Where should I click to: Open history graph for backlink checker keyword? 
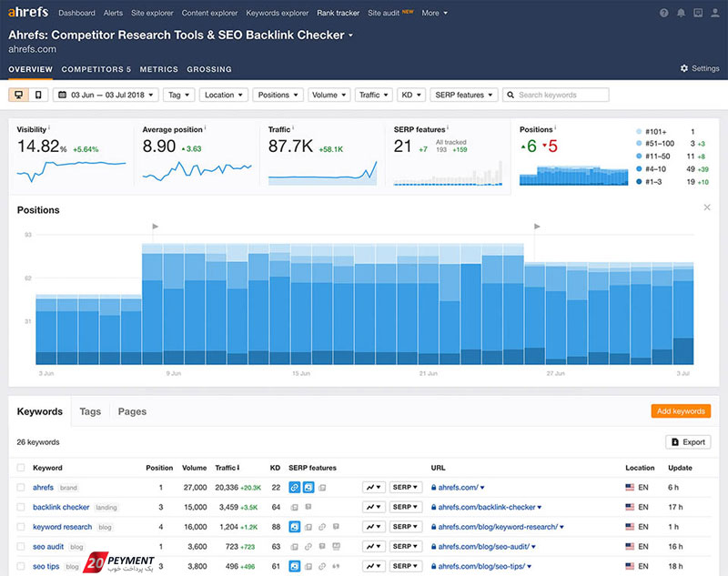point(373,507)
